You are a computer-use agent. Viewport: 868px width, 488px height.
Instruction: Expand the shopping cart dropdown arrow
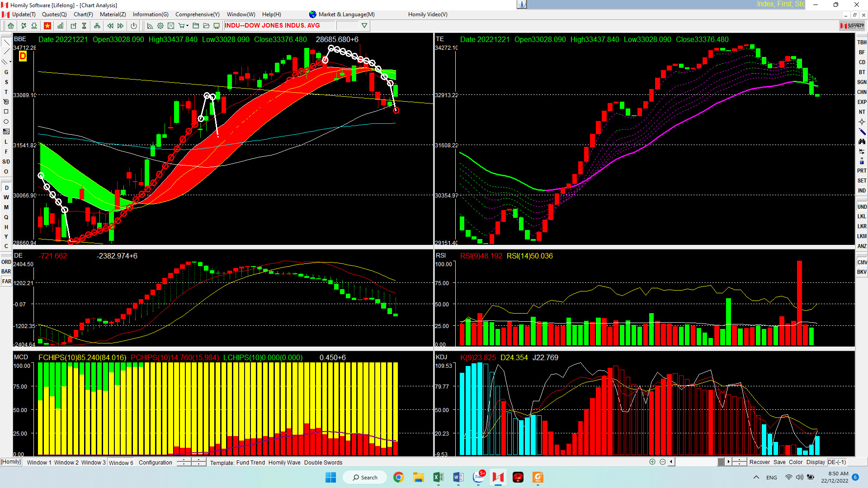pos(187,26)
